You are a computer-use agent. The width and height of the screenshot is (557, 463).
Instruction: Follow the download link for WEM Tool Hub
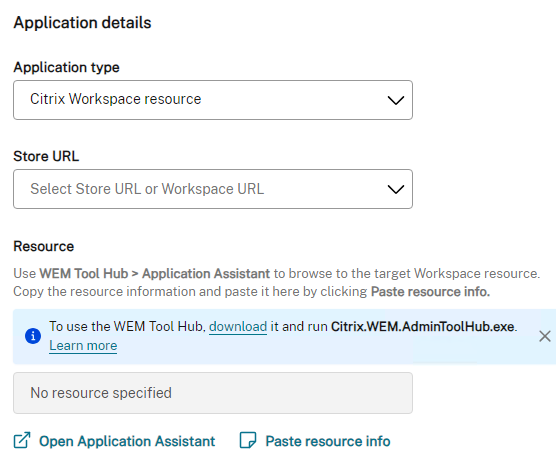(238, 327)
